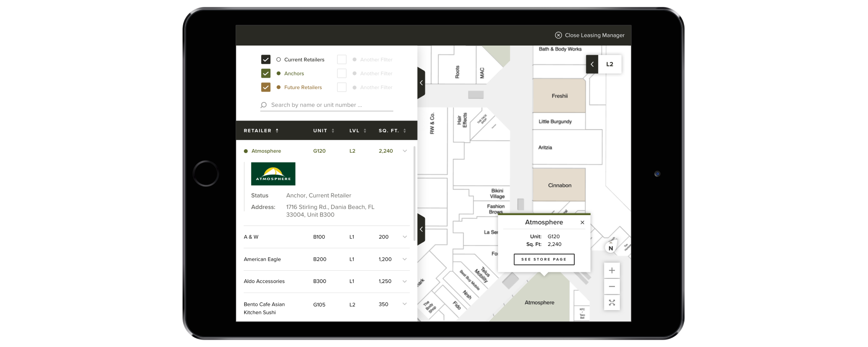Select American Eagle retailer name
The width and height of the screenshot is (868, 347).
click(262, 259)
